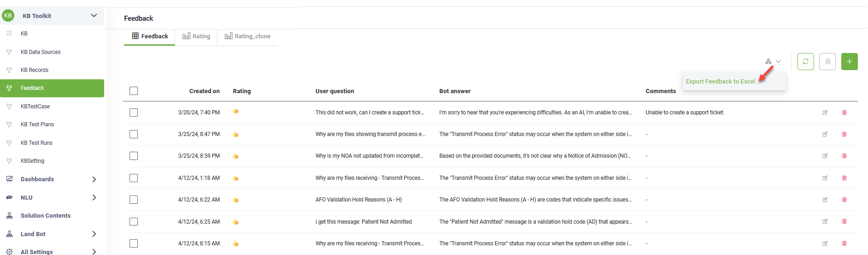Click 'AFO Validation Hold Reasons (A - H)' question
The height and width of the screenshot is (255, 868).
pyautogui.click(x=359, y=200)
